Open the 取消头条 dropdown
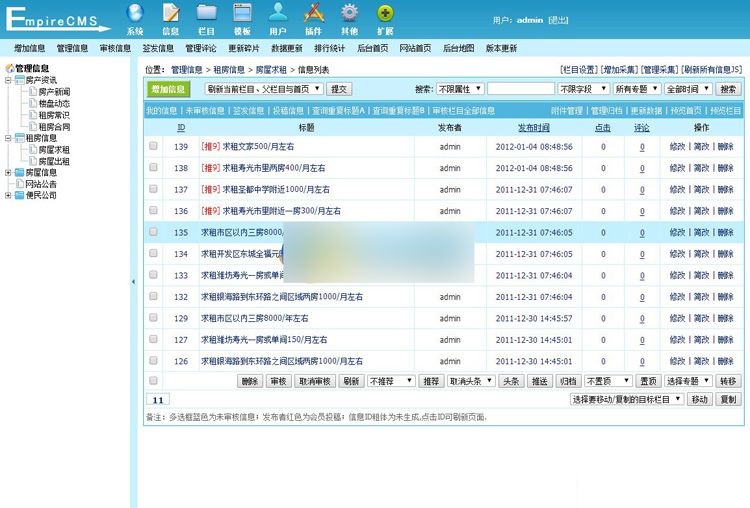 tap(471, 381)
